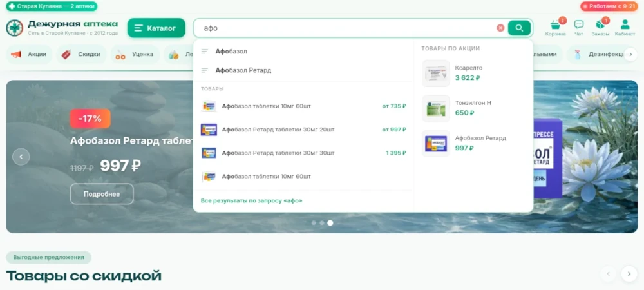The image size is (644, 290).
Task: Click the scissors icon on Уценка chip
Action: (120, 55)
